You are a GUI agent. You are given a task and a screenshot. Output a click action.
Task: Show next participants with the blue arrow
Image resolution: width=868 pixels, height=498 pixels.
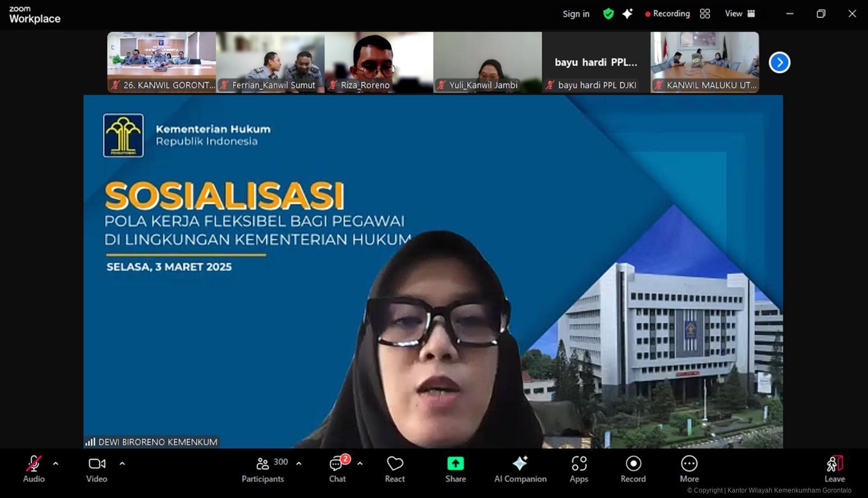coord(779,62)
